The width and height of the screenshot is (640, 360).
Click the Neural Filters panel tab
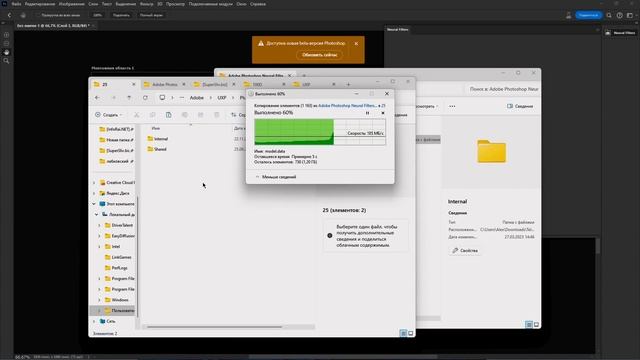pos(398,29)
